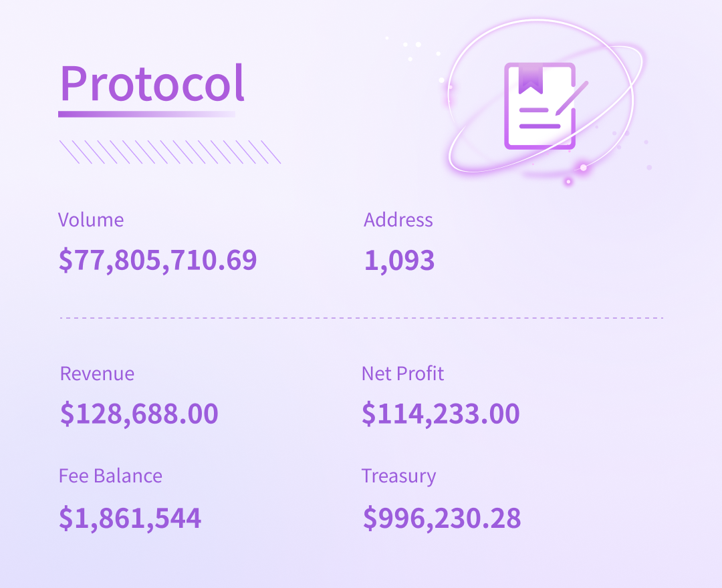Screen dimensions: 722x588
Task: Click the address count 1,093
Action: [399, 261]
